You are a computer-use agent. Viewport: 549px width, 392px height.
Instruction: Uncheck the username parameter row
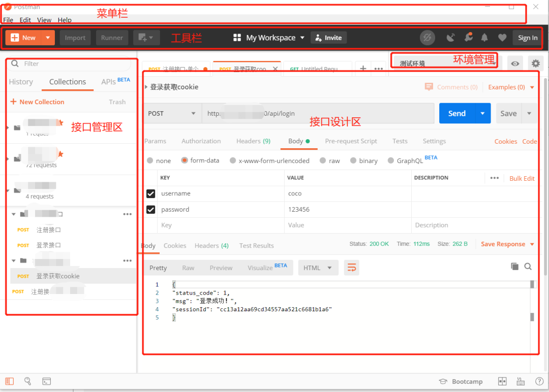(151, 194)
